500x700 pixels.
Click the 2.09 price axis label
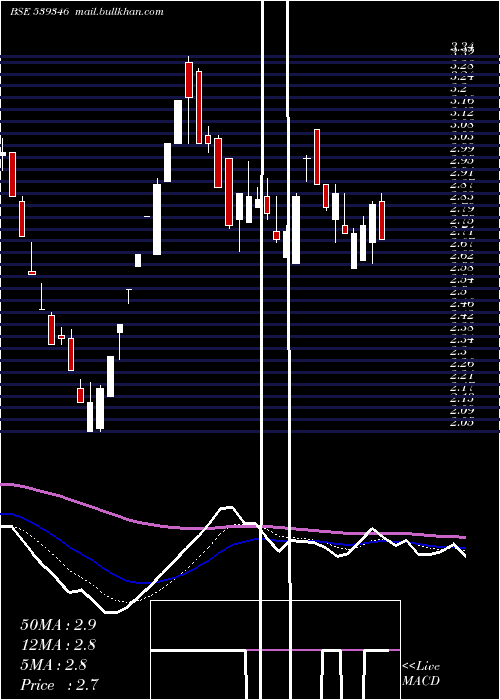462,410
